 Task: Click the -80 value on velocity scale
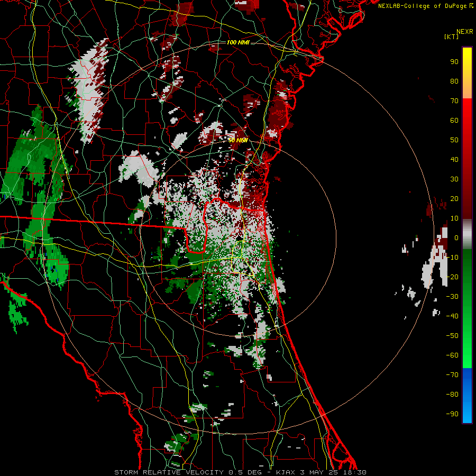tap(452, 395)
